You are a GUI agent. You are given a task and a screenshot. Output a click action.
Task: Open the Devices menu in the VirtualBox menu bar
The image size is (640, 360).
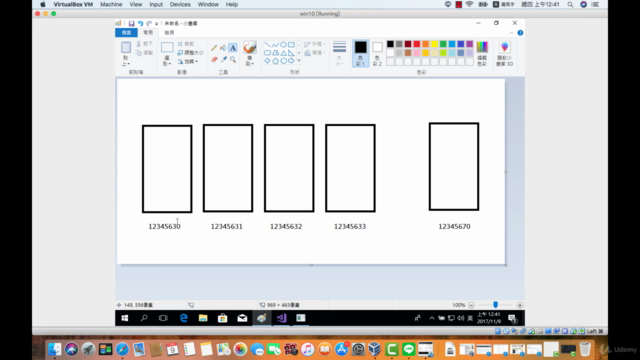[180, 4]
